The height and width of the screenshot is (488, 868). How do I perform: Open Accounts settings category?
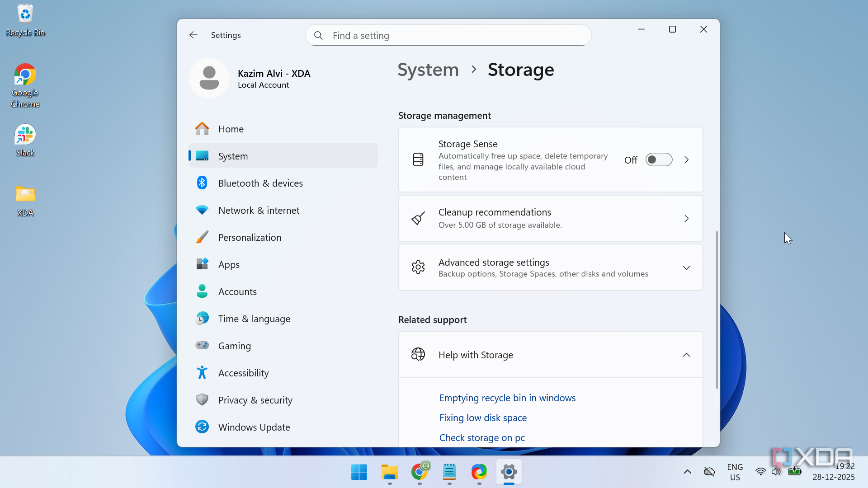point(283,291)
